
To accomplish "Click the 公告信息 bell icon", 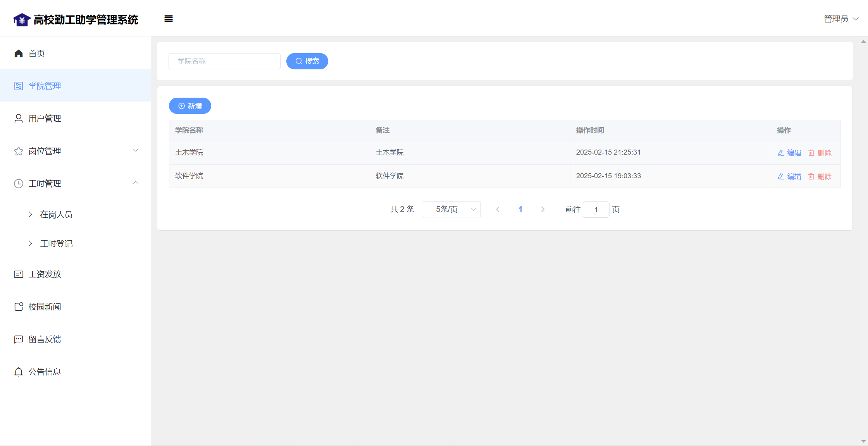I will pyautogui.click(x=19, y=372).
